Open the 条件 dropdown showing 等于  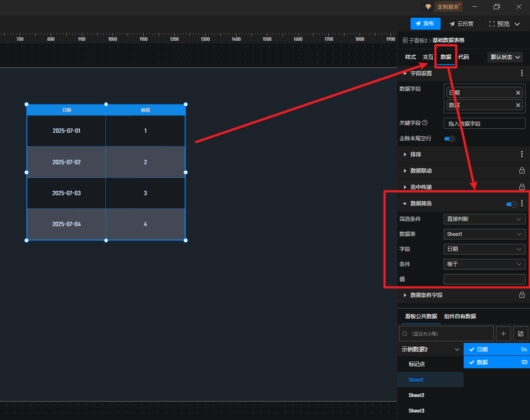click(x=484, y=264)
